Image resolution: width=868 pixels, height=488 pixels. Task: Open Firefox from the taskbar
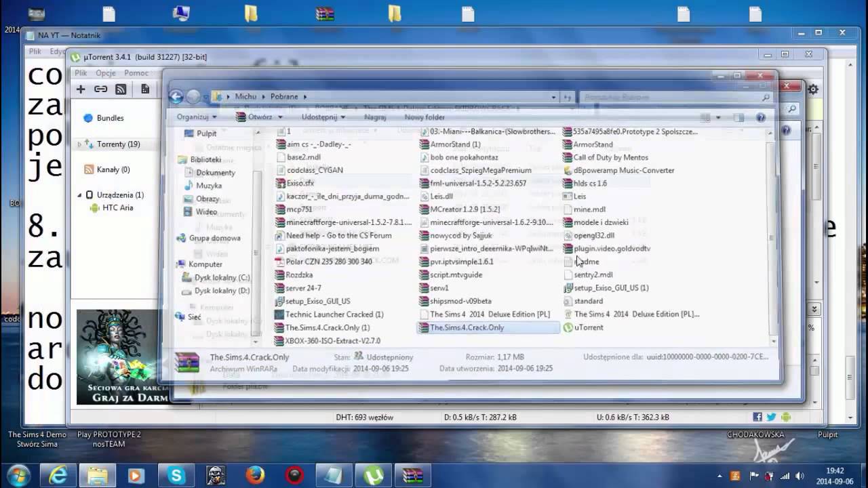point(255,476)
